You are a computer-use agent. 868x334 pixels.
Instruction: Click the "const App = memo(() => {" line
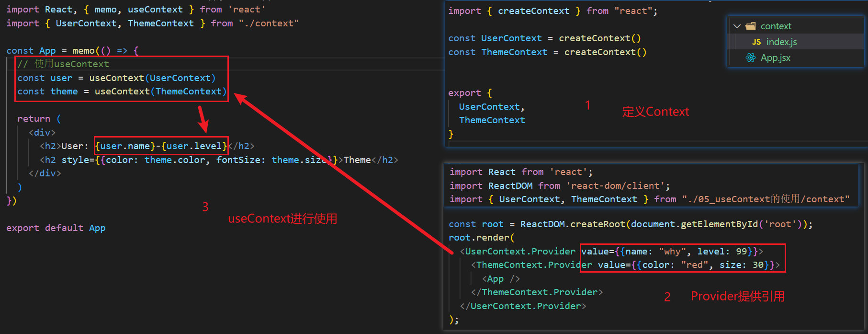72,51
